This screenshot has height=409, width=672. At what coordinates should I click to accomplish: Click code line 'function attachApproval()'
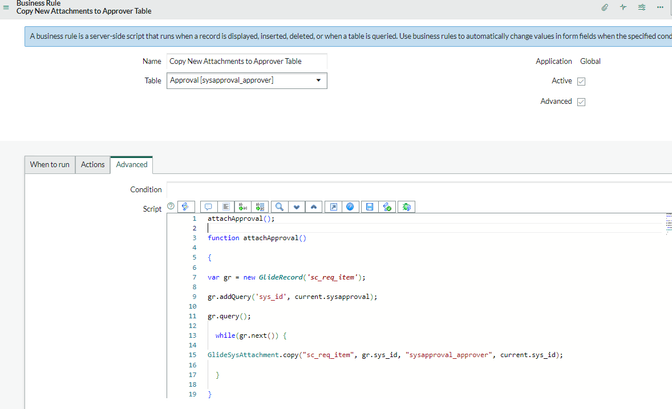257,238
